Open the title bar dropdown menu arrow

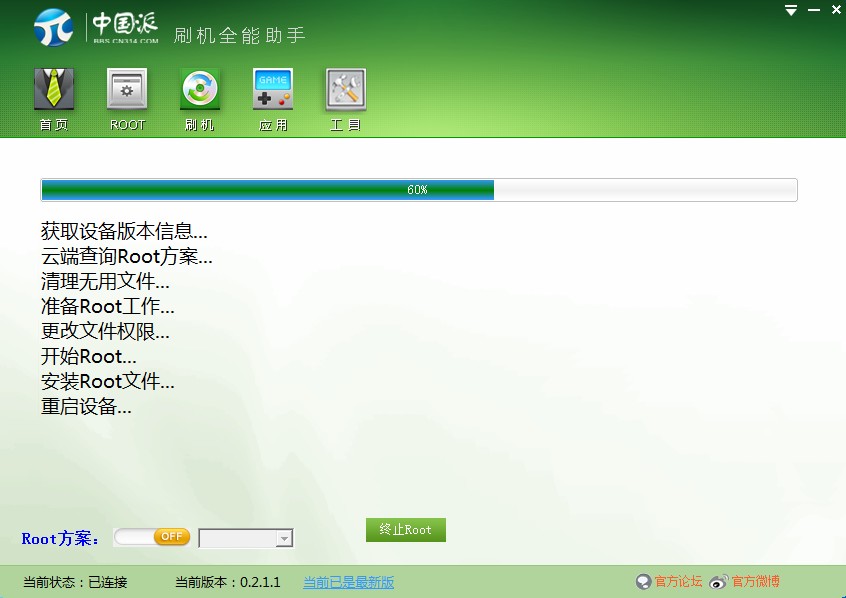pos(791,10)
